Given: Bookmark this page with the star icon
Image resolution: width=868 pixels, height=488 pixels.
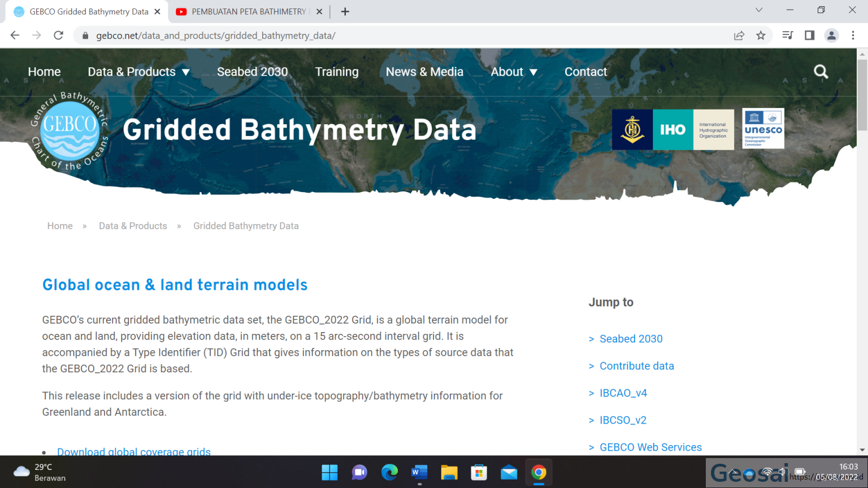Looking at the screenshot, I should [761, 35].
